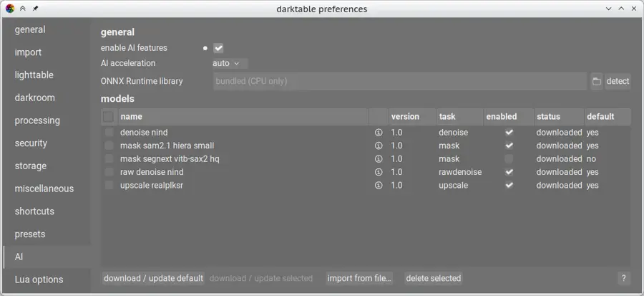Select the mask segnext vitb-sax2 hq row checkbox
Screen dimensions: 644x296
pos(109,158)
